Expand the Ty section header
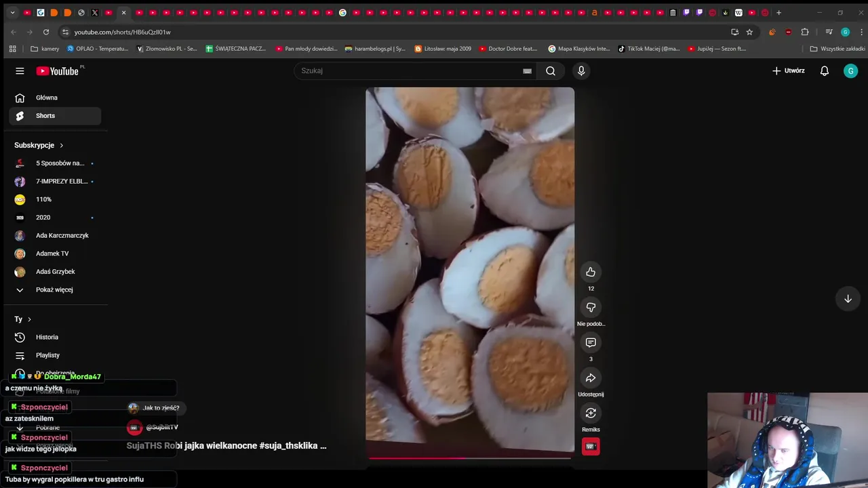This screenshot has width=868, height=488. (x=23, y=319)
